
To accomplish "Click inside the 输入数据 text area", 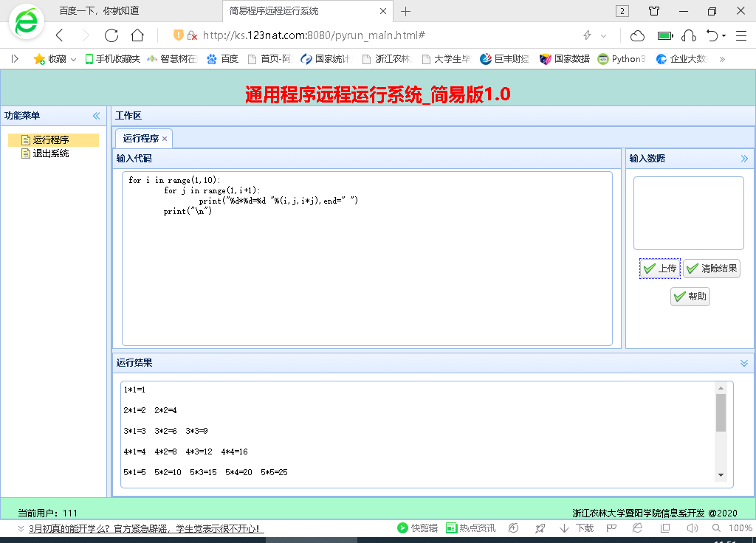I will pos(688,213).
